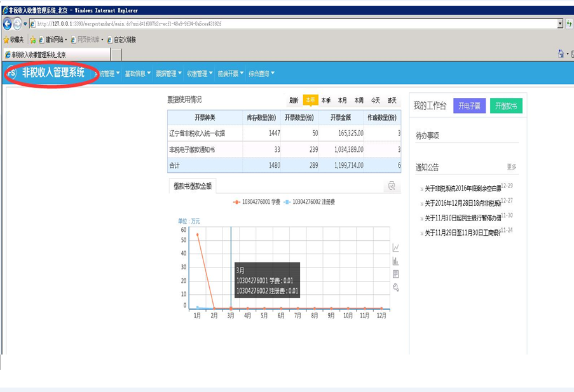Select the 本年 period filter

310,100
